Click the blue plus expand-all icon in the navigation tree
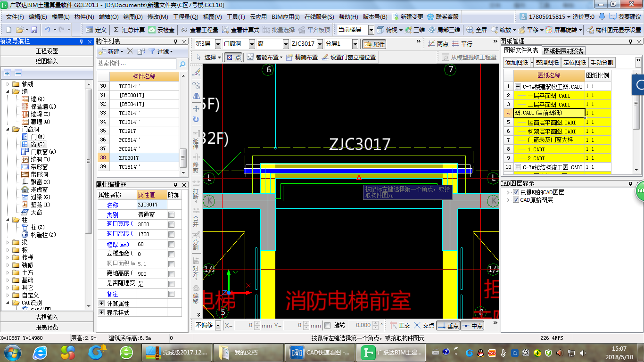This screenshot has width=644, height=362. [x=7, y=73]
